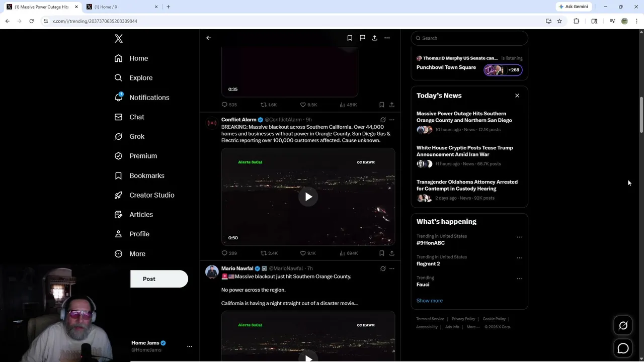Image resolution: width=644 pixels, height=362 pixels.
Task: Open Chrome three-dot menu
Action: pos(637,21)
